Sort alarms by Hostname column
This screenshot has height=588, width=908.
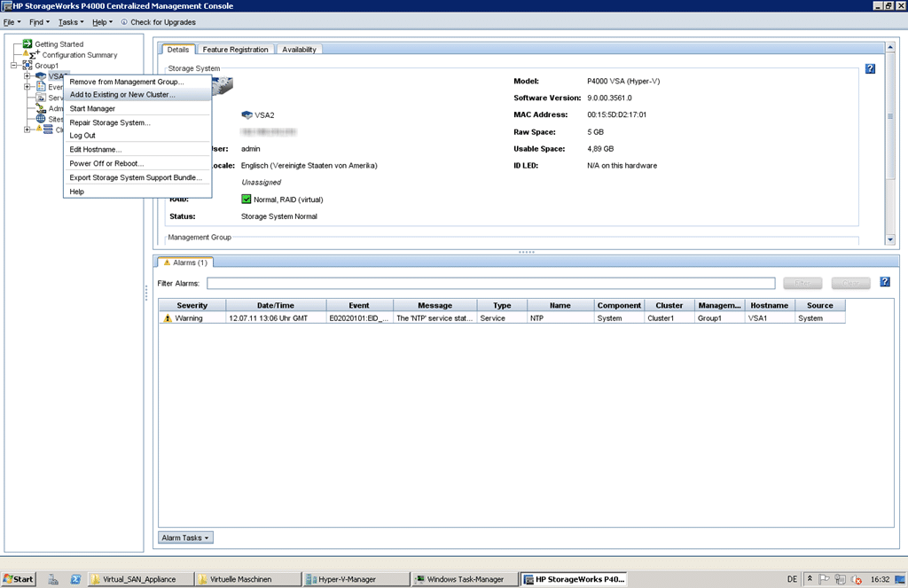pyautogui.click(x=769, y=305)
